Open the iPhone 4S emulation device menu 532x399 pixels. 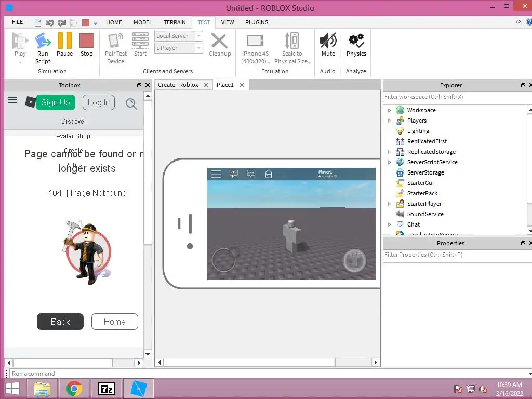click(x=255, y=48)
